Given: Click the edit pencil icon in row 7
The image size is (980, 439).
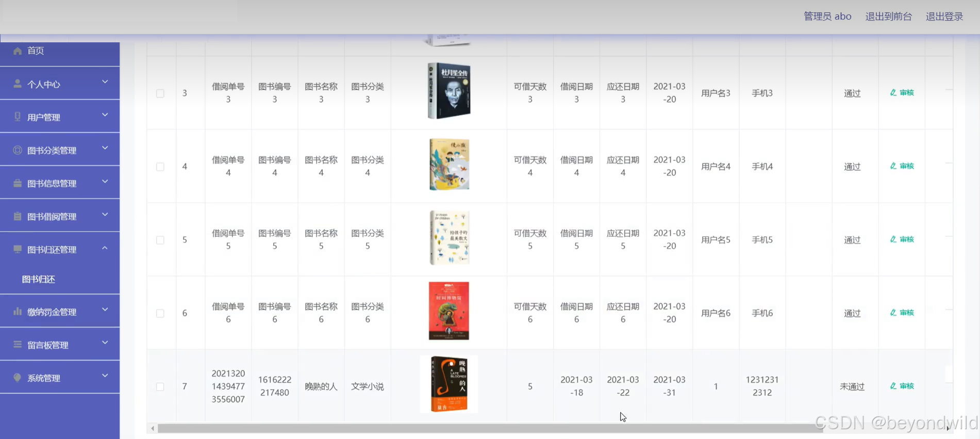Looking at the screenshot, I should 893,386.
